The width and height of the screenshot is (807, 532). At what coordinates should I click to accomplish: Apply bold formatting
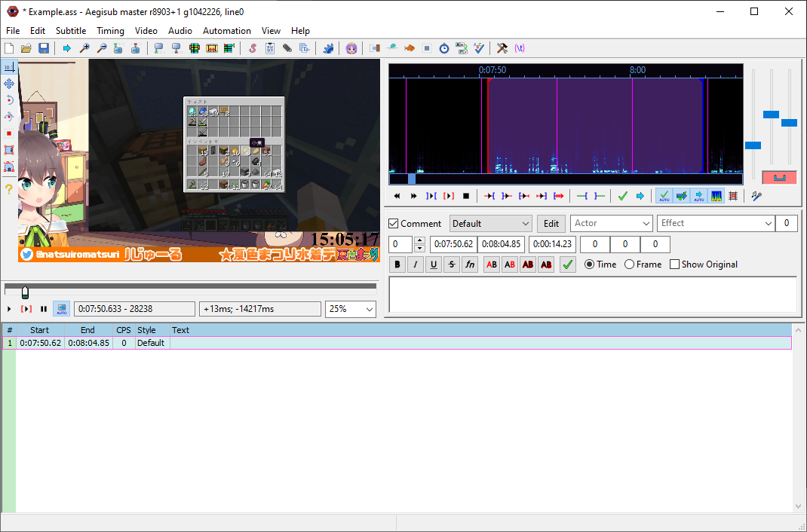pyautogui.click(x=397, y=264)
